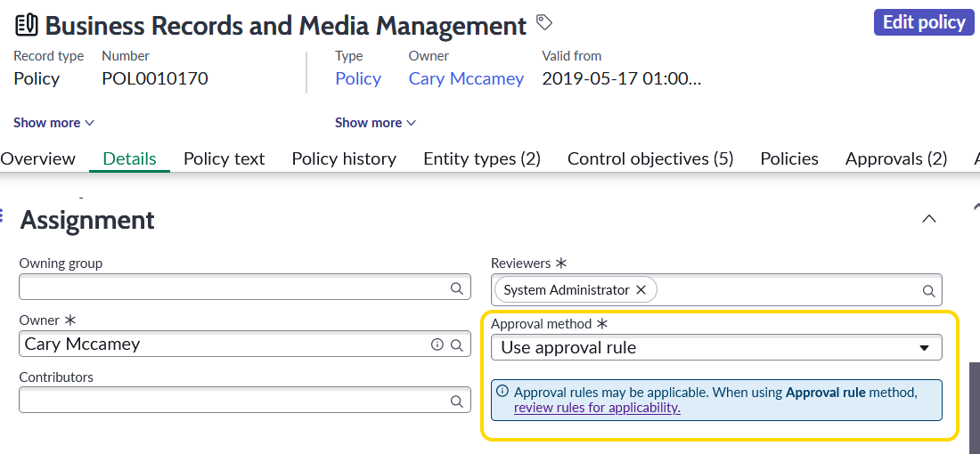Click the search icon in Reviewers field

pos(928,290)
